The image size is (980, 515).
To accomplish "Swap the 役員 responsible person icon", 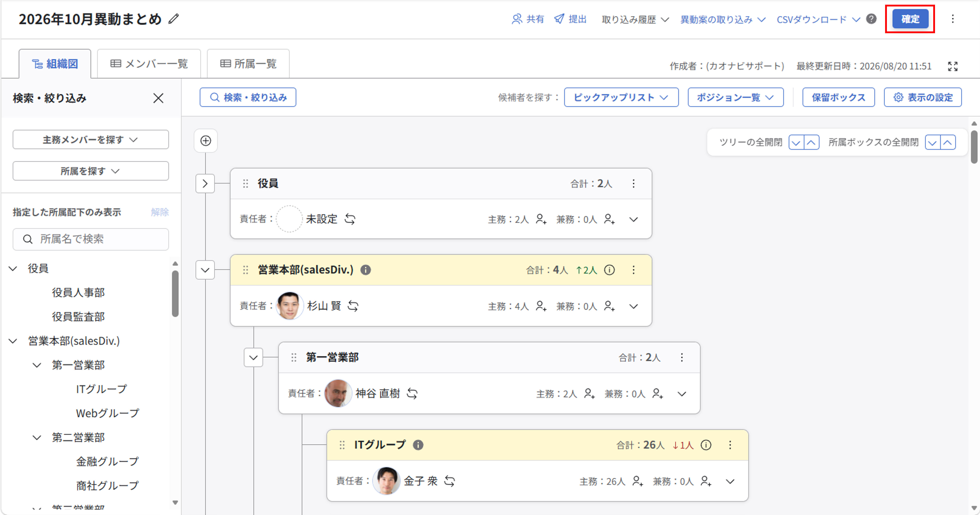I will click(x=350, y=219).
